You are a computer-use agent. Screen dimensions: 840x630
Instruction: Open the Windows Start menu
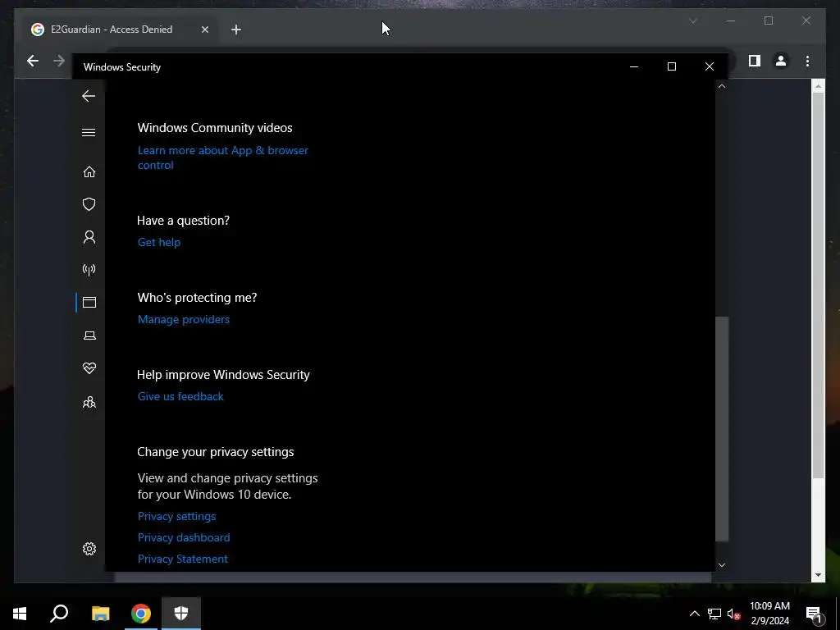click(x=20, y=614)
